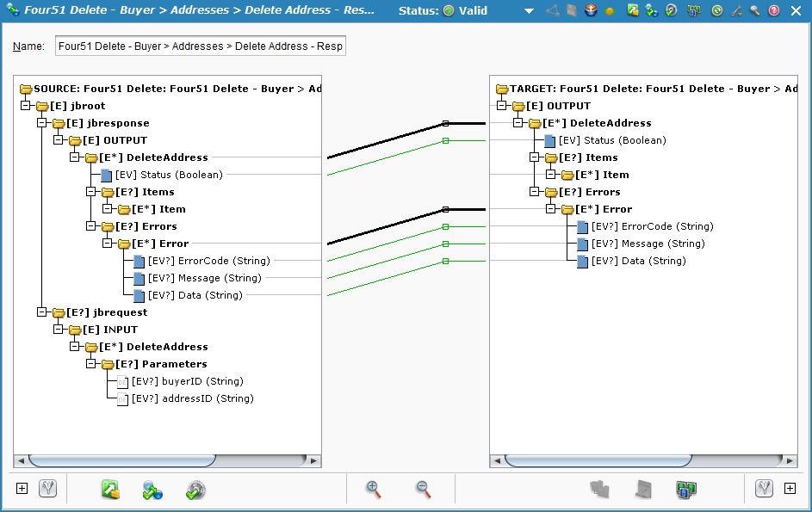
Task: Click the zoom in magnifier icon
Action: click(x=373, y=489)
